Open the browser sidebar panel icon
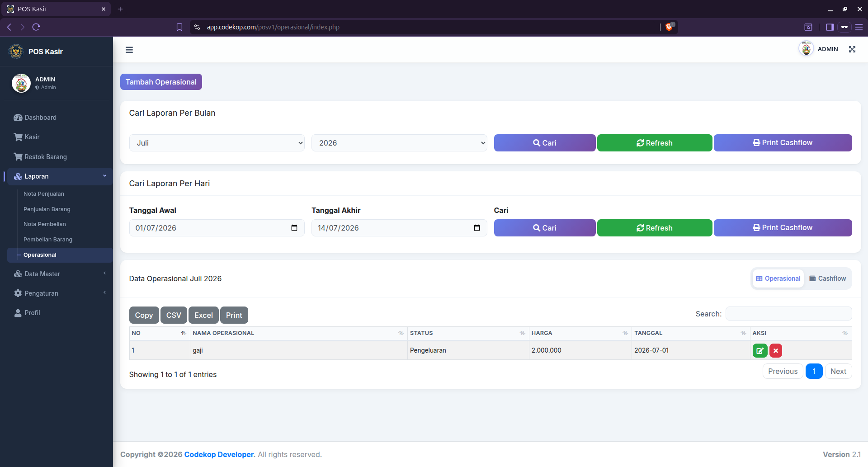The image size is (868, 467). click(x=830, y=27)
